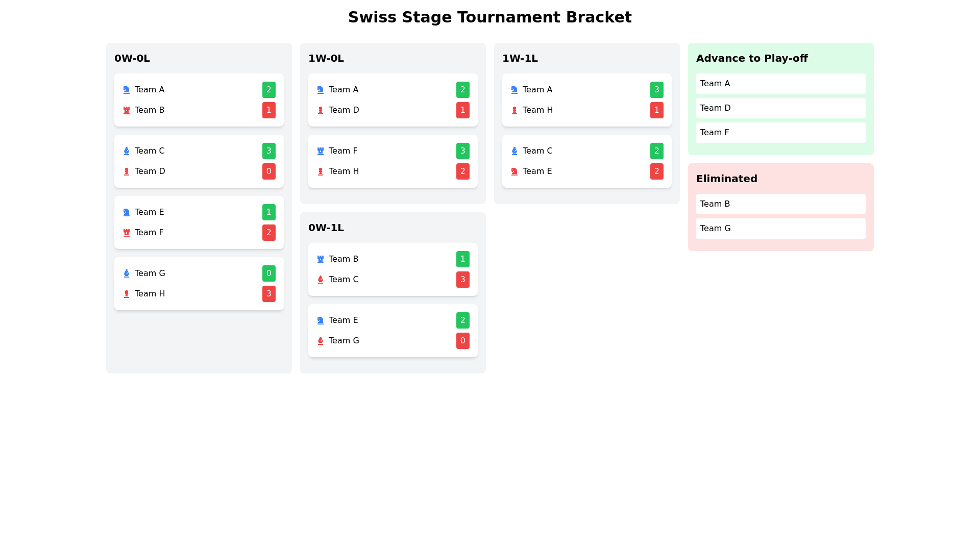Click the 1W-1L column heading
Viewport: 980px width, 551px height.
(520, 58)
